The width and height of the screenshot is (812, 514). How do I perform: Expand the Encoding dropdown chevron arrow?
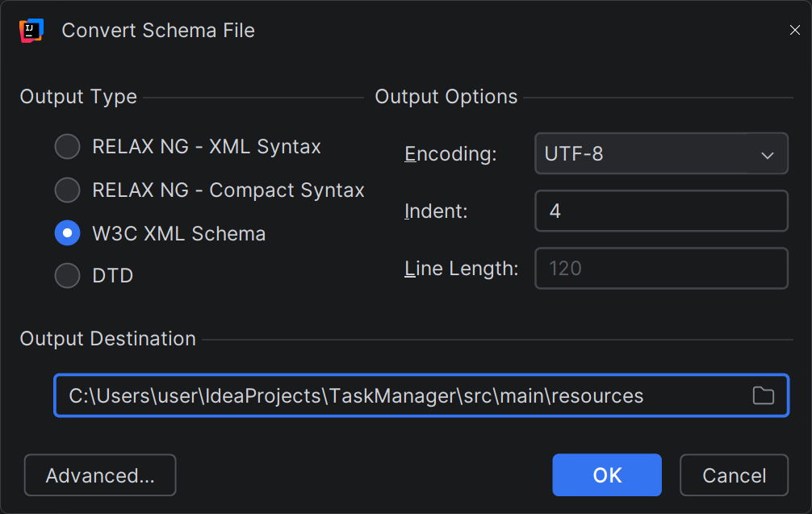click(767, 155)
